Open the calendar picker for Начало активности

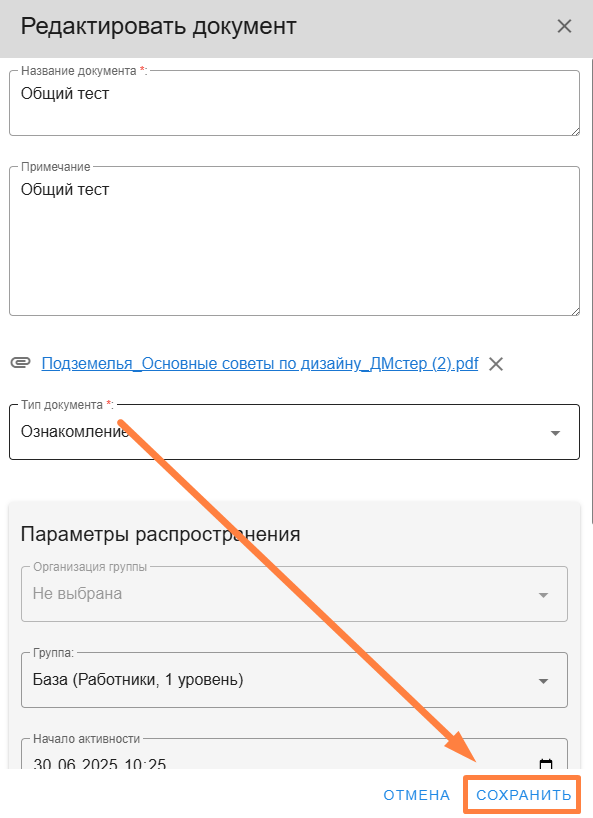546,764
